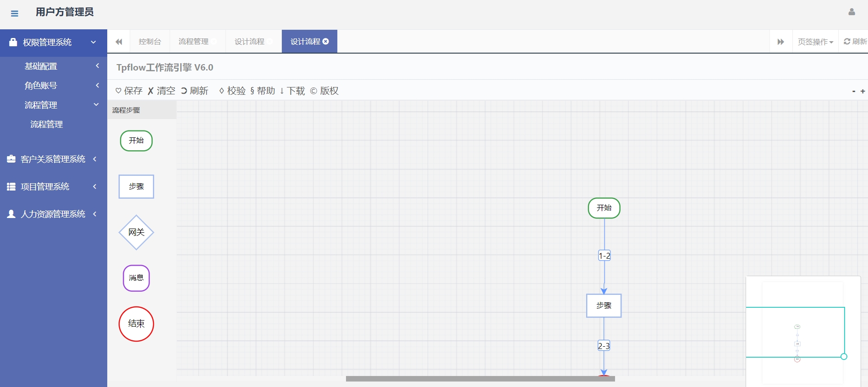Expand the 人力资源管理系统 menu

[54, 214]
